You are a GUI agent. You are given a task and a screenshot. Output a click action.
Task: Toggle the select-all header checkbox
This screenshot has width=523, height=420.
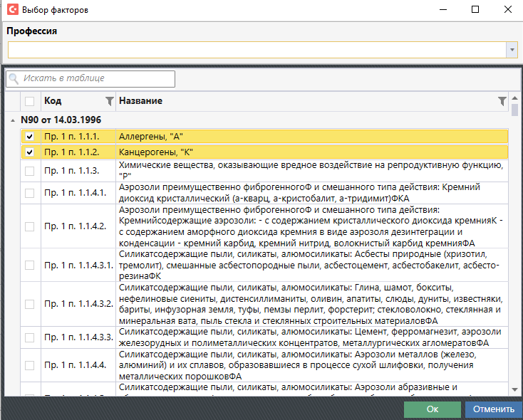[x=29, y=101]
